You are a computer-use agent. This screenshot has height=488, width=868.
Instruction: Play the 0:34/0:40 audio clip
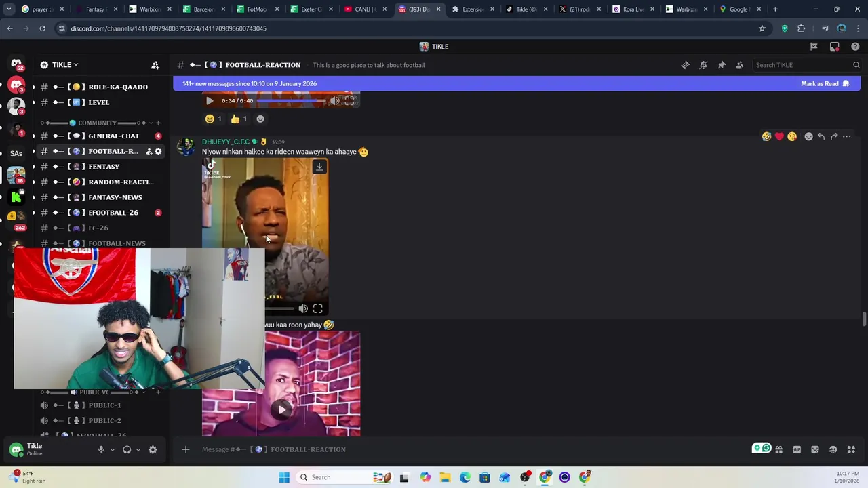[x=210, y=101]
